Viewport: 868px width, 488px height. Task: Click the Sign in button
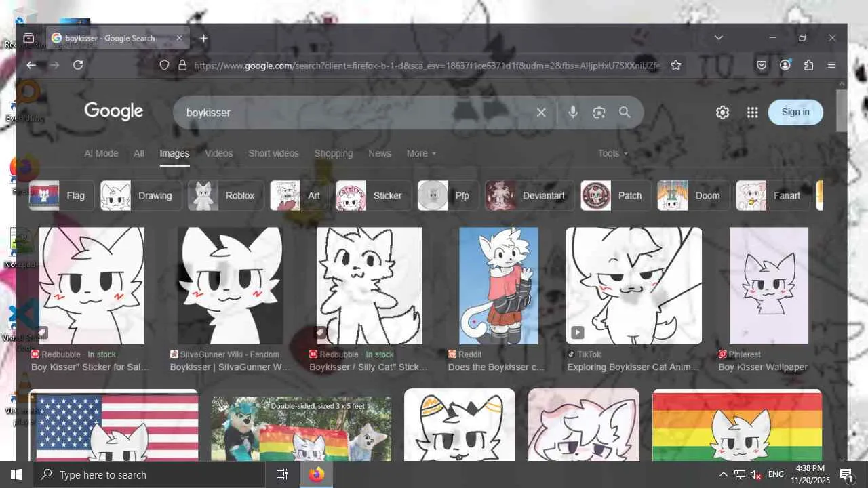click(795, 113)
